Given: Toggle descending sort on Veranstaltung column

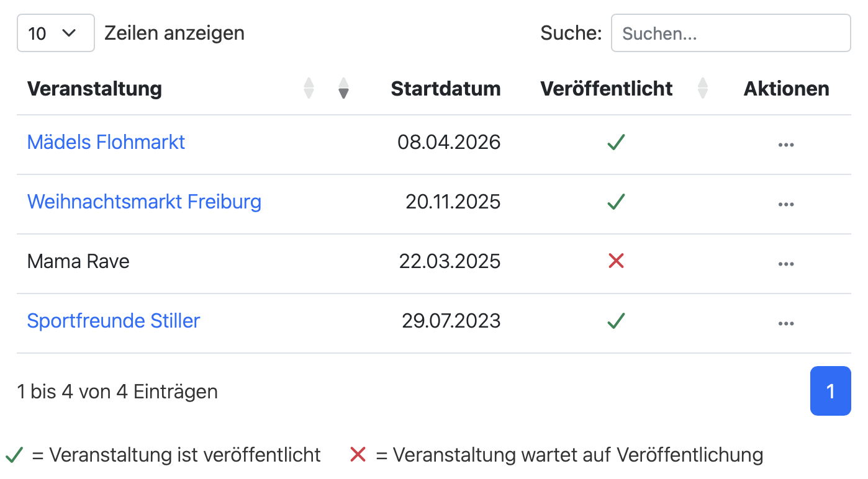Looking at the screenshot, I should 343,88.
